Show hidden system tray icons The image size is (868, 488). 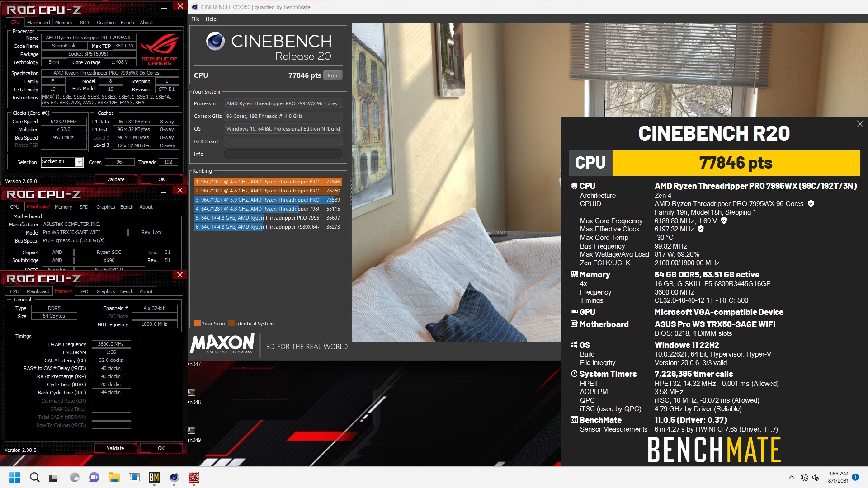pyautogui.click(x=791, y=477)
